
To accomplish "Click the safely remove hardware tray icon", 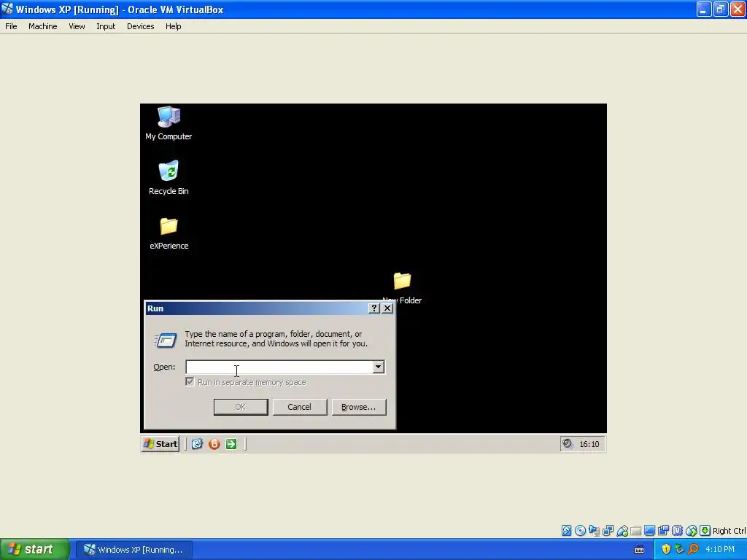I will coord(680,550).
